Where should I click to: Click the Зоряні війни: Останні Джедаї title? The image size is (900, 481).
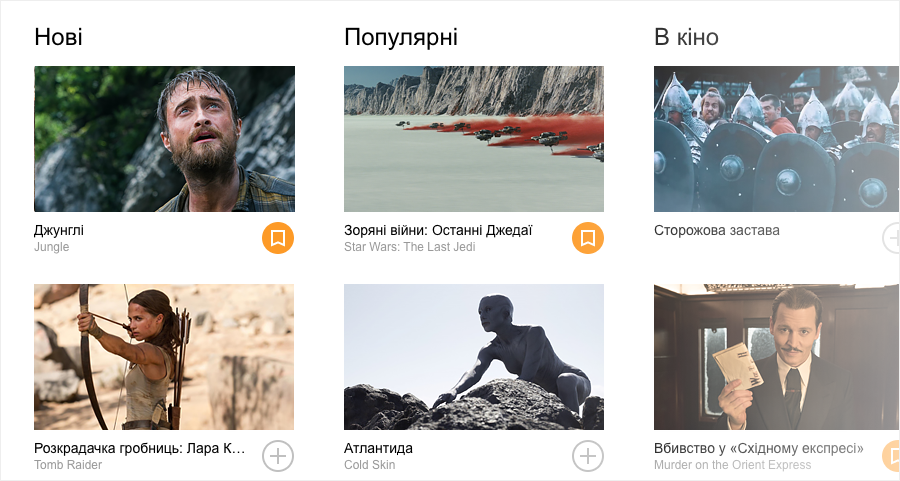point(438,231)
